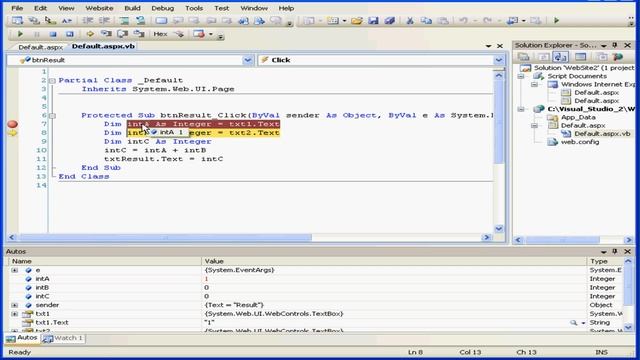Collapse the Script Documents tree node
Image resolution: width=640 pixels, height=360 pixels.
tap(521, 76)
